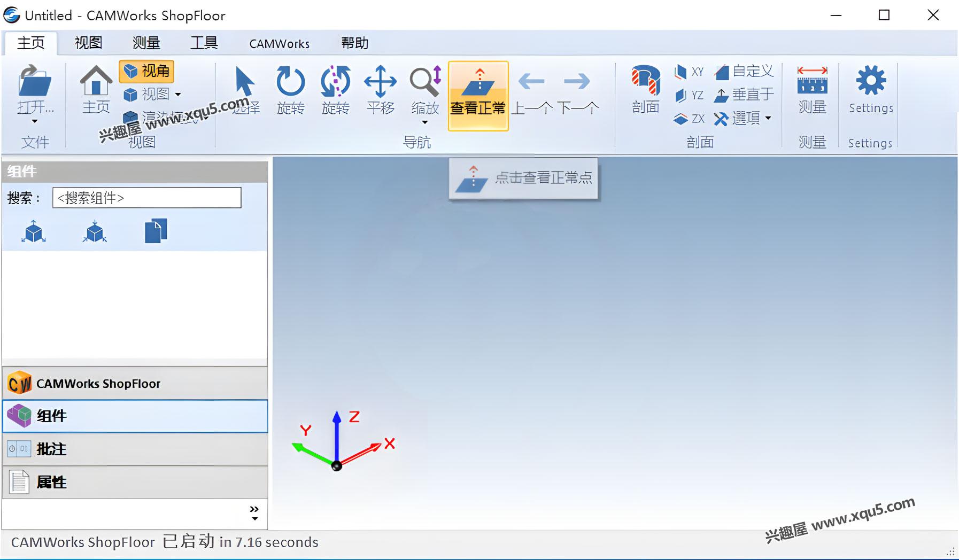This screenshot has height=560, width=959.
Task: Open the 属性 properties panel
Action: coord(135,482)
